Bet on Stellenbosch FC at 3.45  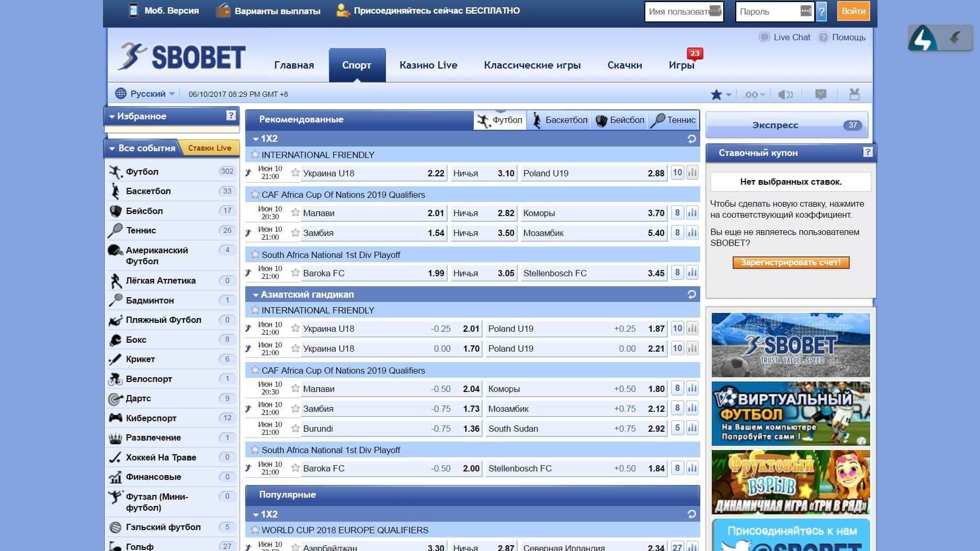tap(594, 273)
